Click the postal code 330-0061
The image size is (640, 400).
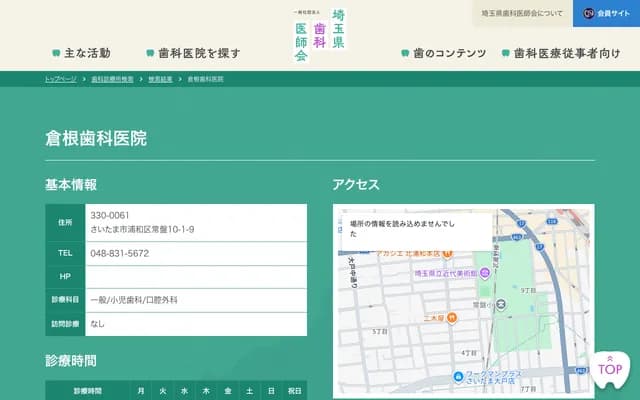point(110,215)
